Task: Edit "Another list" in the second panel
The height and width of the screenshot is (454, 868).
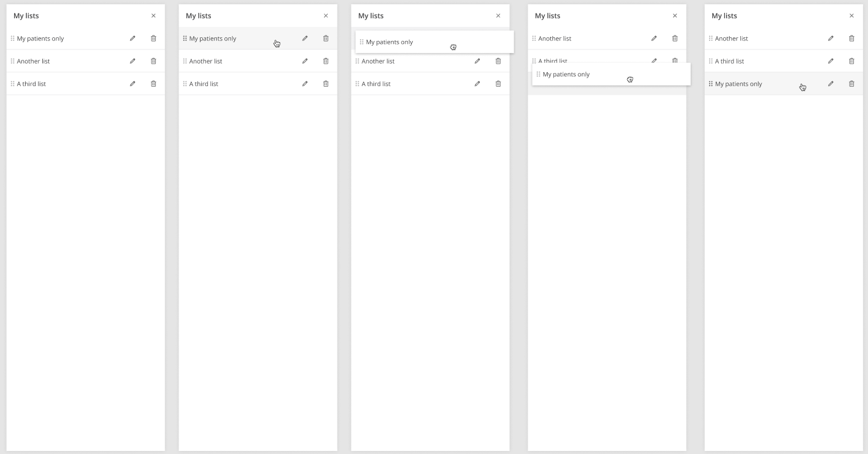Action: (x=305, y=61)
